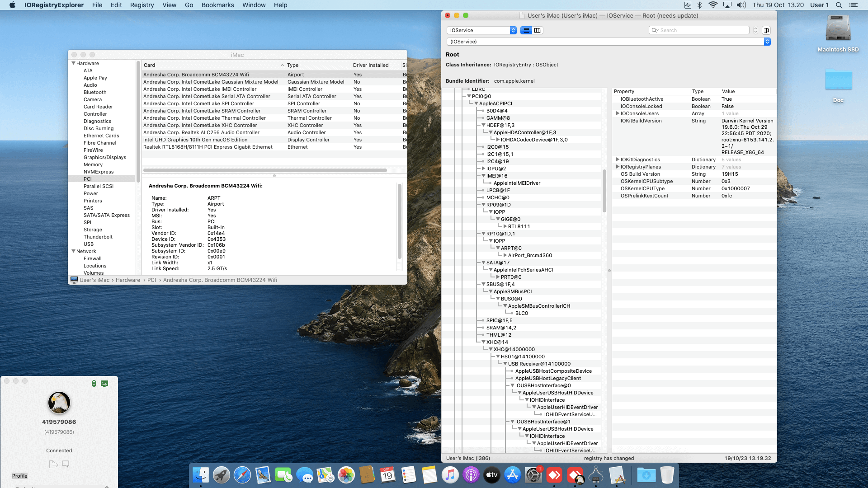Sort the table by Driver Installed header
Viewport: 868px width, 488px height.
376,65
